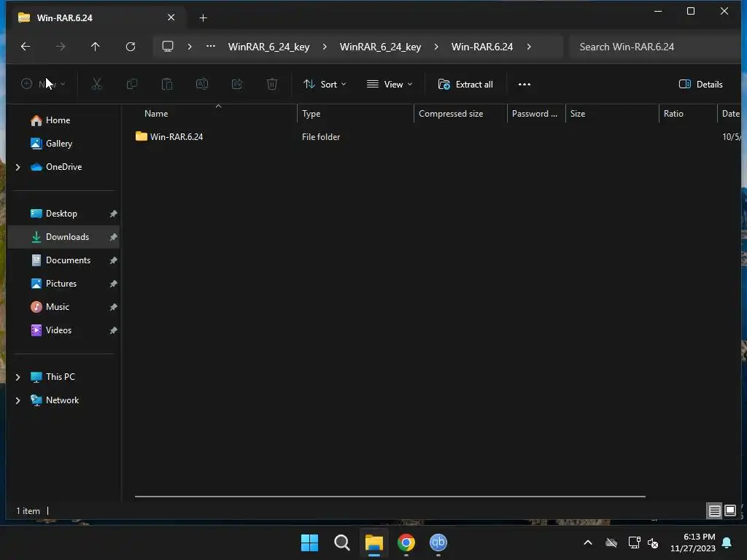Sort by Size column header
This screenshot has width=747, height=560.
[612, 114]
